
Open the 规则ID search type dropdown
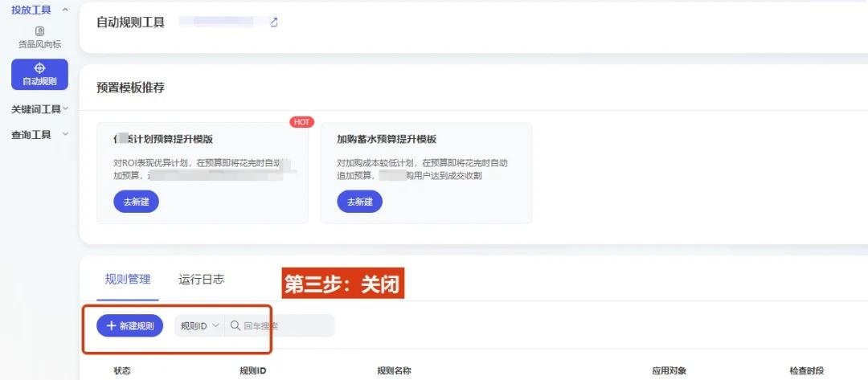point(199,326)
